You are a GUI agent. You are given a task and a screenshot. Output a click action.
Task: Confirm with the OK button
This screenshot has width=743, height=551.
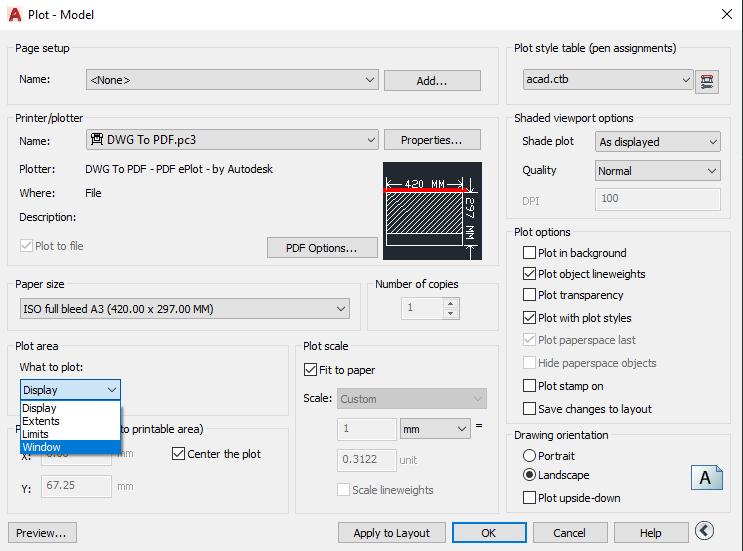pos(489,533)
